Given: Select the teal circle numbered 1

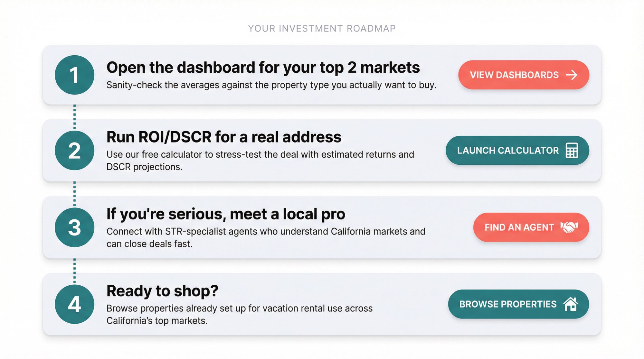Looking at the screenshot, I should coord(75,75).
